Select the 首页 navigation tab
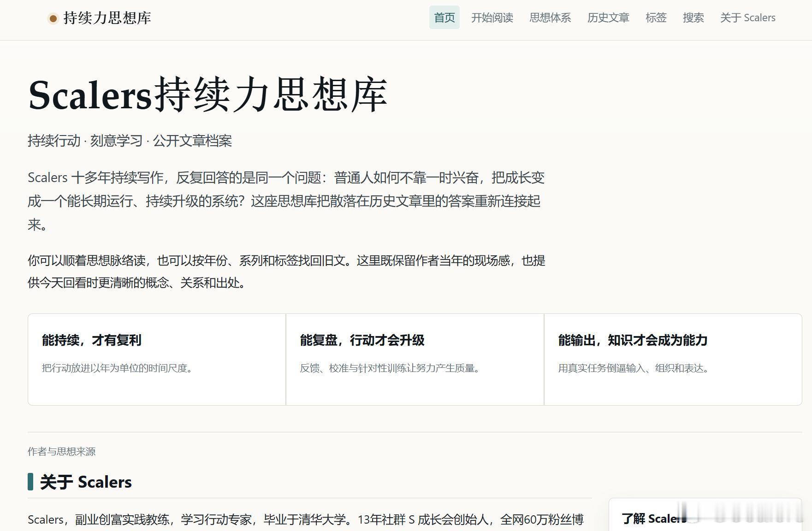This screenshot has width=812, height=531. coord(445,18)
